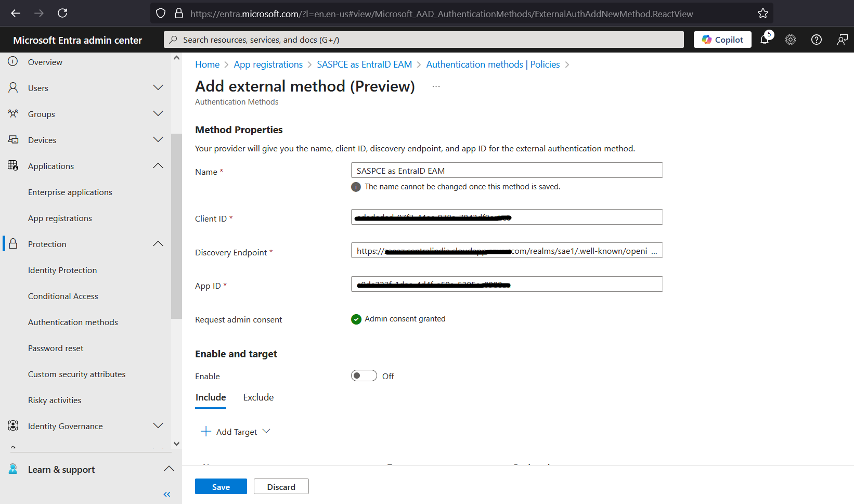Click the Discard button
This screenshot has width=854, height=504.
(x=281, y=487)
